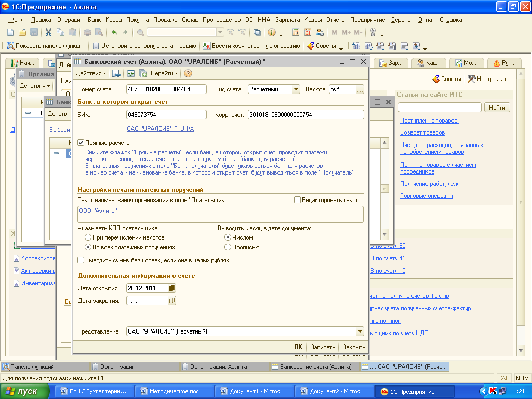
Task: Open the Сервис menu
Action: (x=401, y=20)
